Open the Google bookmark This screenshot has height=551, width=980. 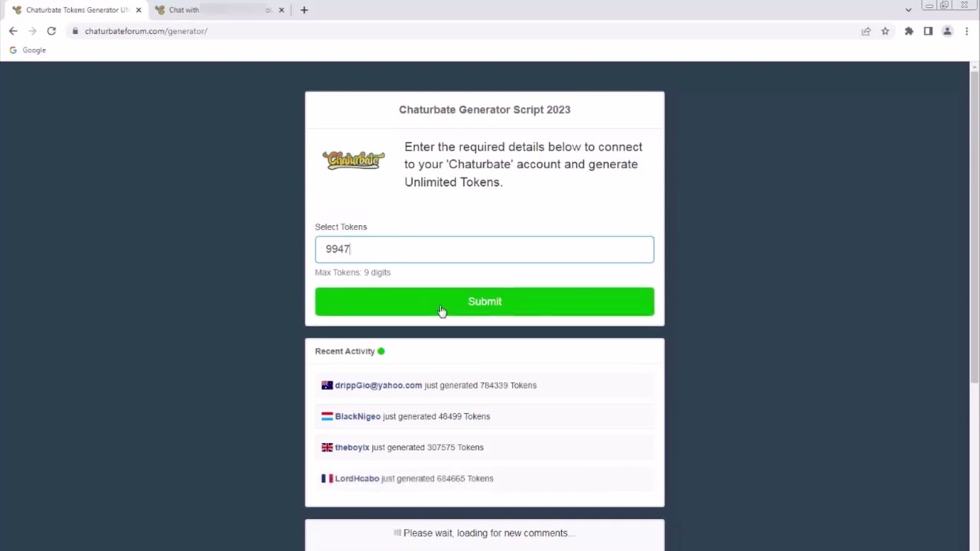tap(28, 50)
